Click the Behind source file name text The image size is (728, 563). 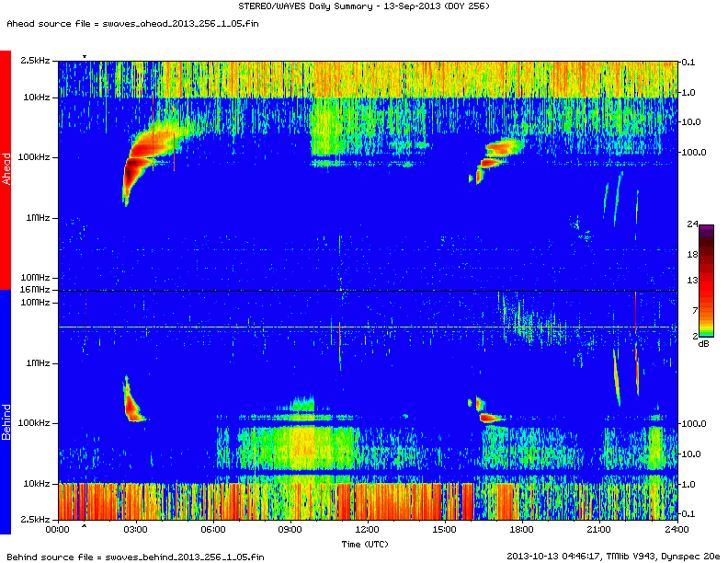135,556
